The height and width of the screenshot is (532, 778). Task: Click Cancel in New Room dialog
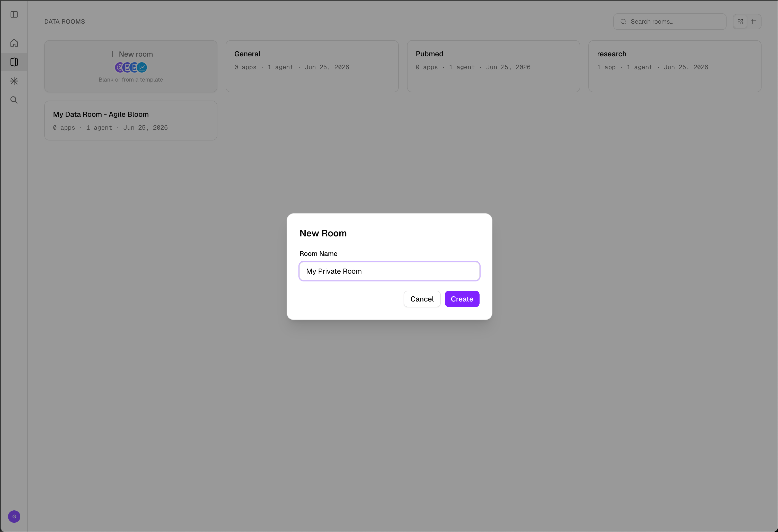coord(422,299)
